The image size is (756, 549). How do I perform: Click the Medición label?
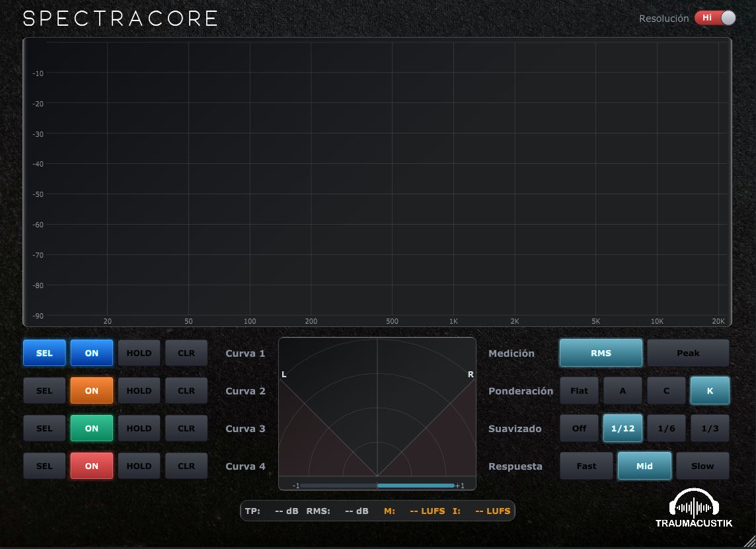coord(511,353)
